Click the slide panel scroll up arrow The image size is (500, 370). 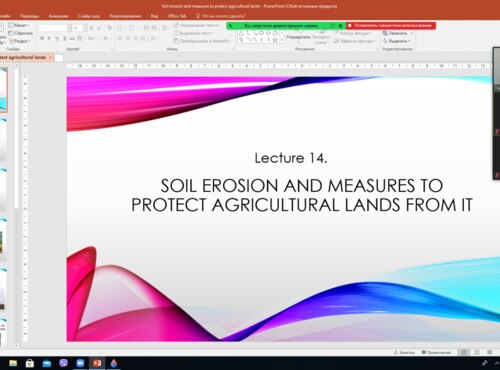pos(16,66)
